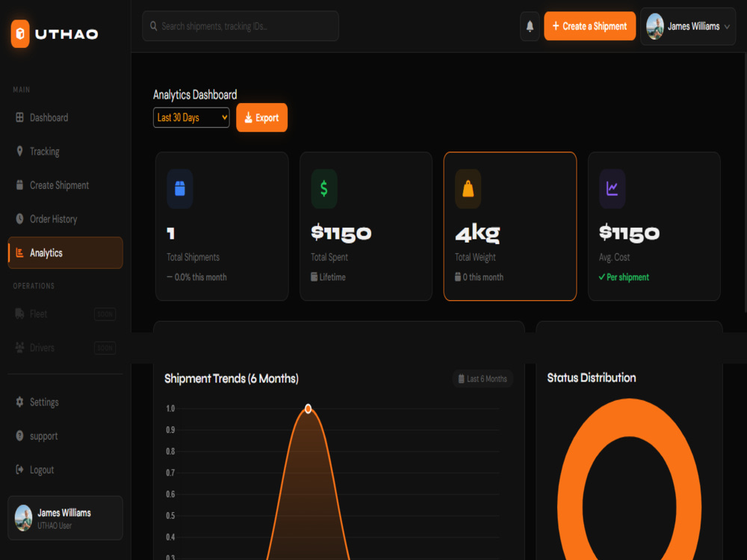Click the Tracking pin icon in sidebar
The image size is (747, 560).
pyautogui.click(x=19, y=151)
